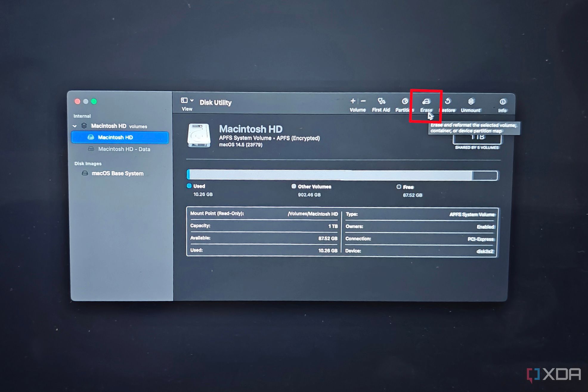Screen dimensions: 588x392
Task: Add a volume with the plus icon
Action: coord(353,101)
